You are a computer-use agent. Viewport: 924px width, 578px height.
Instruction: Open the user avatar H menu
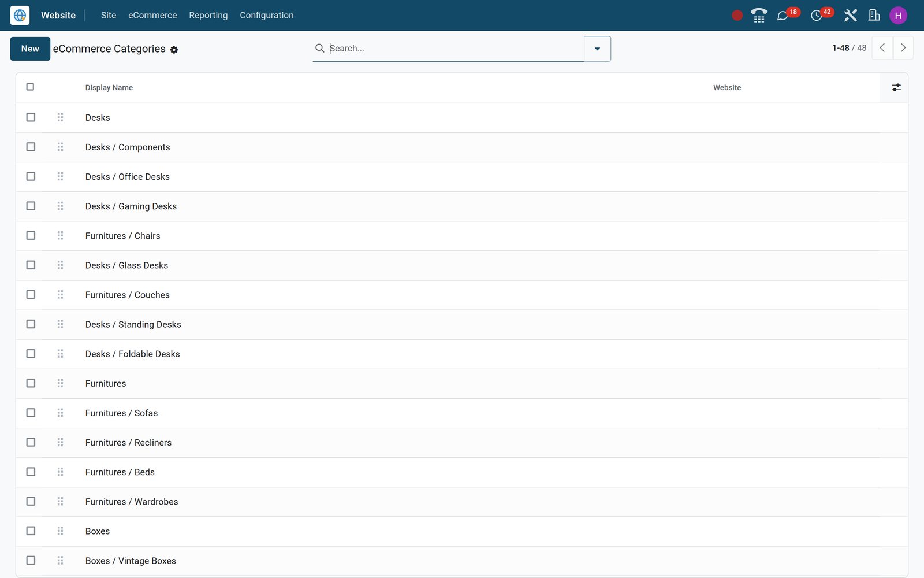click(898, 16)
